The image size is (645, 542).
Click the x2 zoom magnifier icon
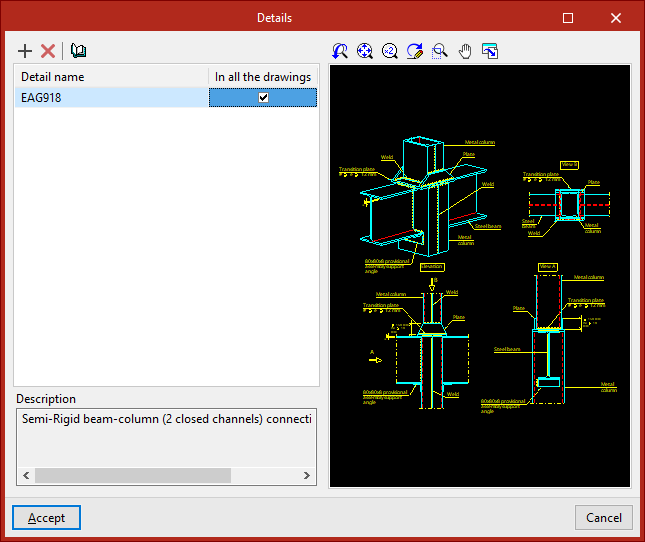(x=390, y=51)
